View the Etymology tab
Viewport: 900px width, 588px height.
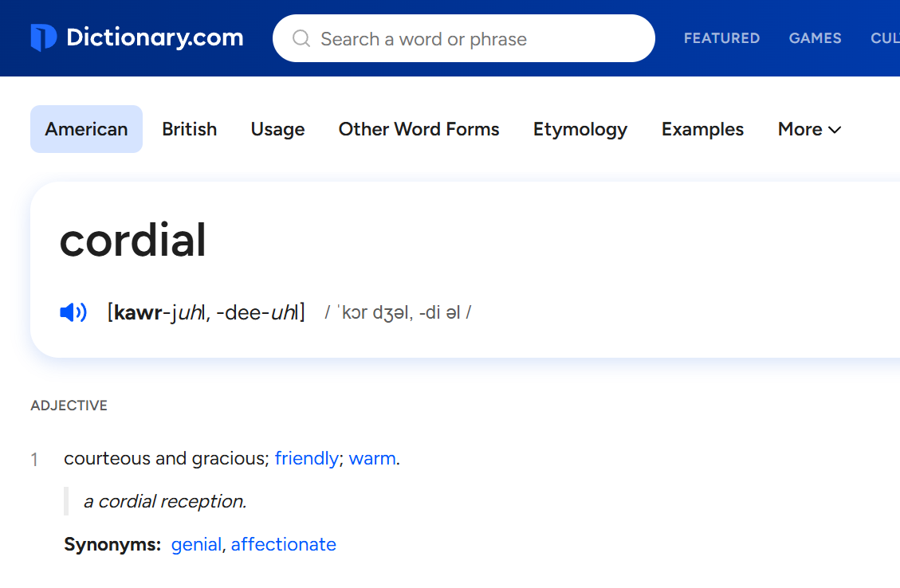580,129
